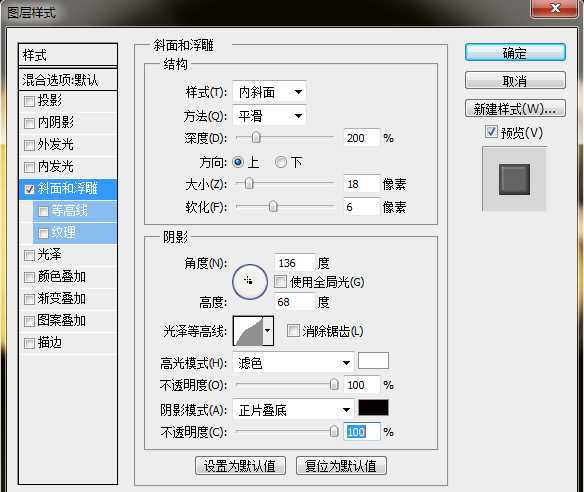Viewport: 584px width, 492px height.
Task: Toggle 使用全局光 checkbox
Action: pyautogui.click(x=280, y=282)
